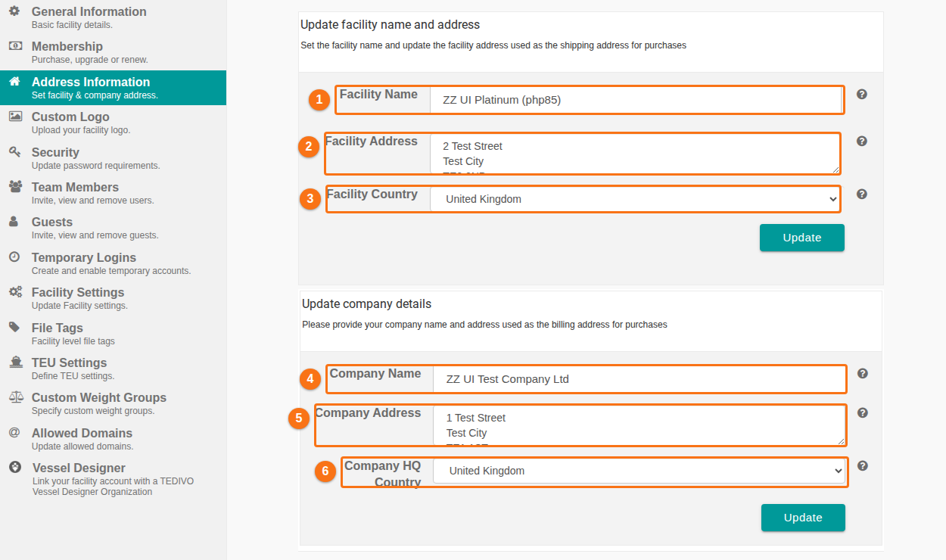Click Update button under company details
The height and width of the screenshot is (560, 946).
tap(803, 518)
